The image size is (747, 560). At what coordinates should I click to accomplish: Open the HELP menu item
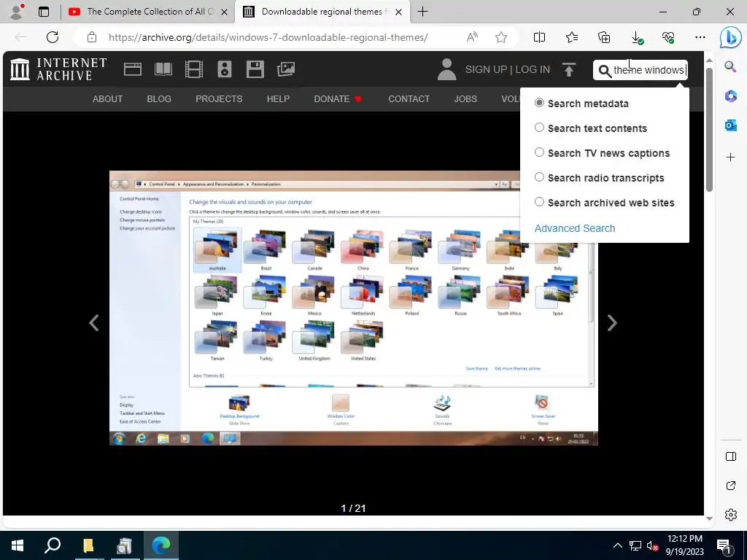[x=278, y=99]
